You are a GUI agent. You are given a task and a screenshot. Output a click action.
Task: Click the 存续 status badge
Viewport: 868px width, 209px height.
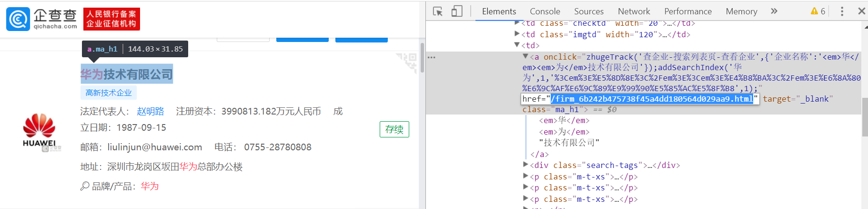click(394, 129)
